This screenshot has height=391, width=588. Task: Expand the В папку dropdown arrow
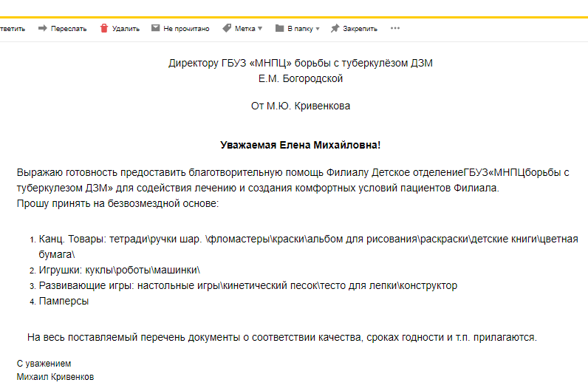pos(318,29)
